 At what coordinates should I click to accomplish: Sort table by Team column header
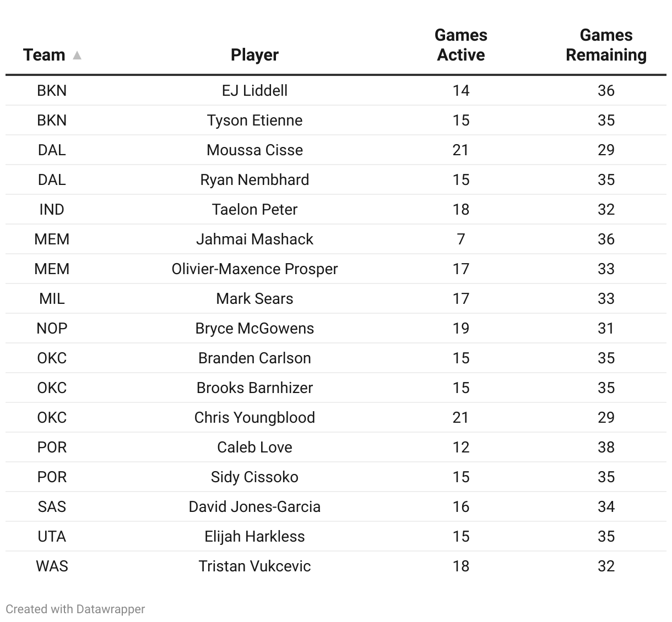[x=45, y=55]
